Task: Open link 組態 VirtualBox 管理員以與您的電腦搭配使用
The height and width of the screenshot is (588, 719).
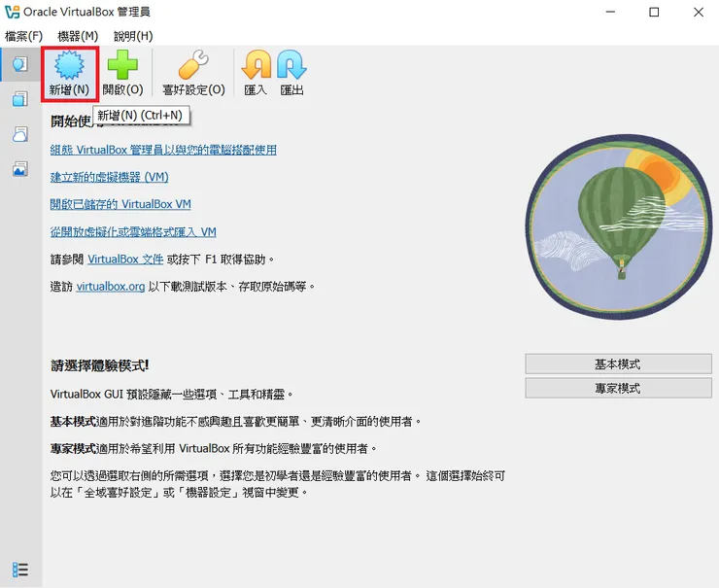Action: [163, 150]
